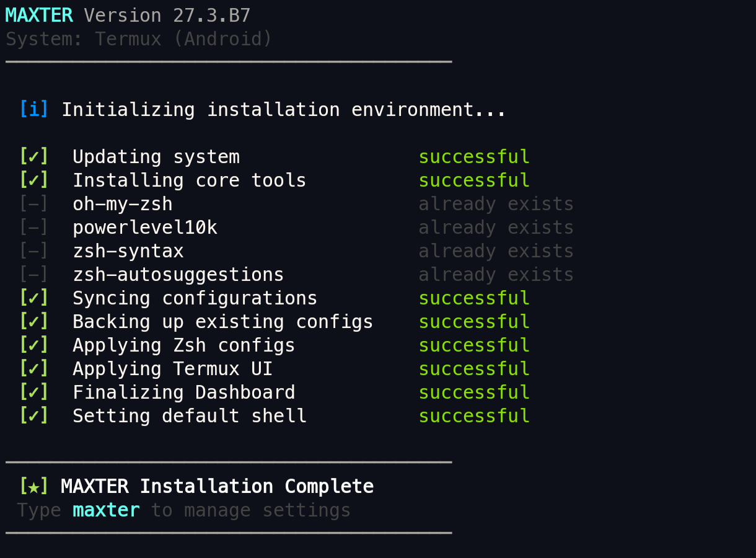Click already exists status for powerlevel10k

[x=496, y=228]
